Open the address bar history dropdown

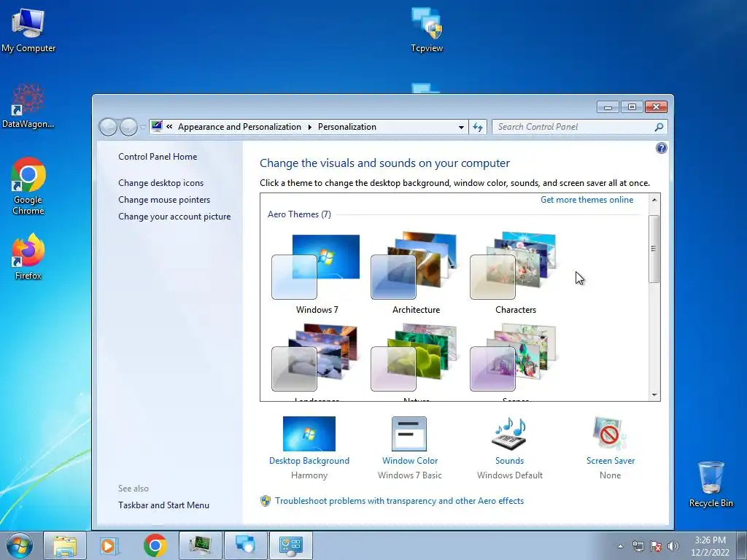coord(461,127)
